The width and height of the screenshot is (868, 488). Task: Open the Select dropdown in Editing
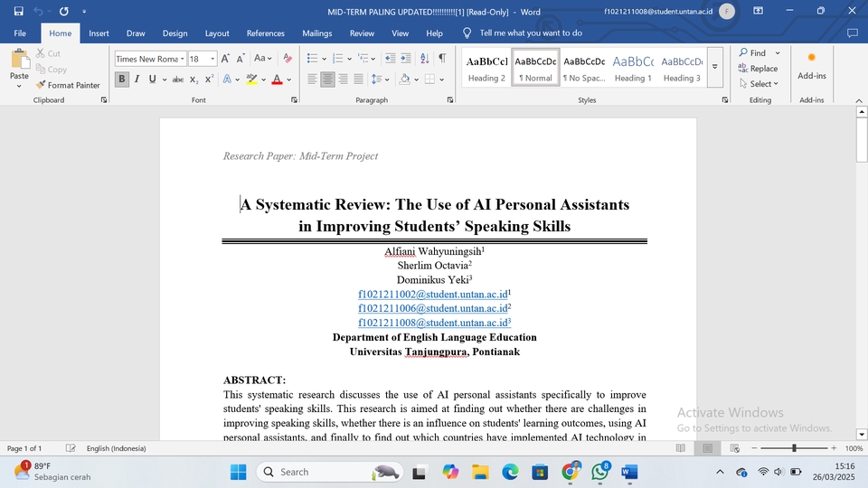(x=759, y=84)
